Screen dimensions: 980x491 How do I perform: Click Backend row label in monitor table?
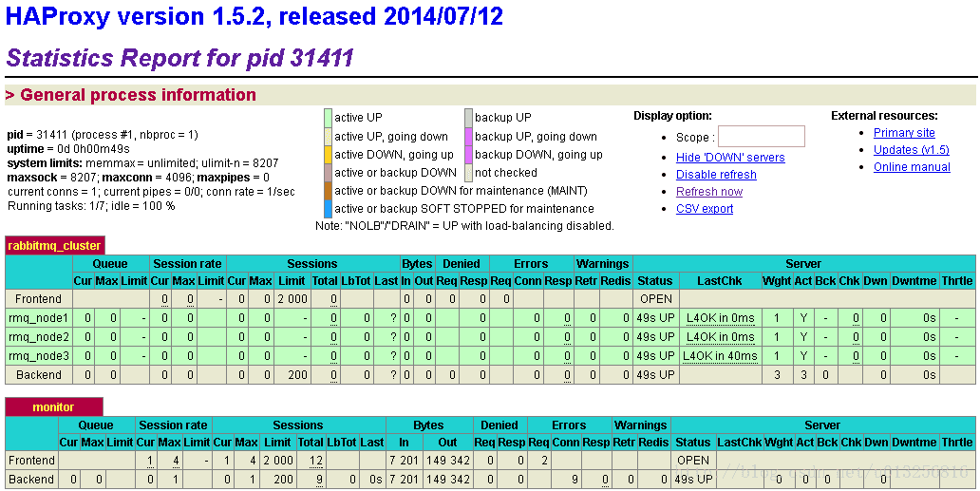pos(31,480)
